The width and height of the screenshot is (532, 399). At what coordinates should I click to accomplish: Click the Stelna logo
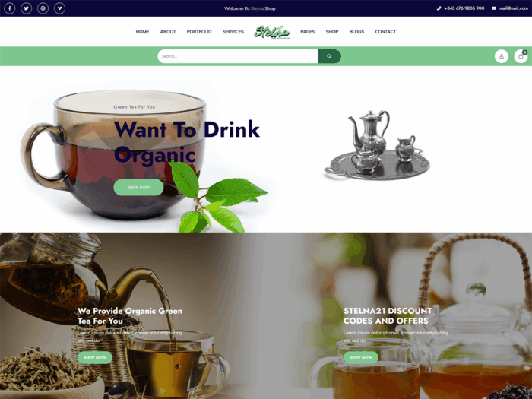[x=272, y=32]
